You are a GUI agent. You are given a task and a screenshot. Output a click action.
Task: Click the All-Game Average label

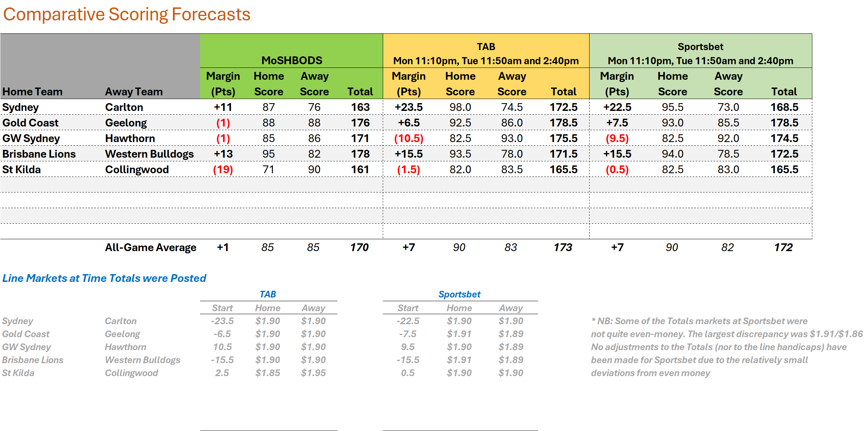coord(150,247)
